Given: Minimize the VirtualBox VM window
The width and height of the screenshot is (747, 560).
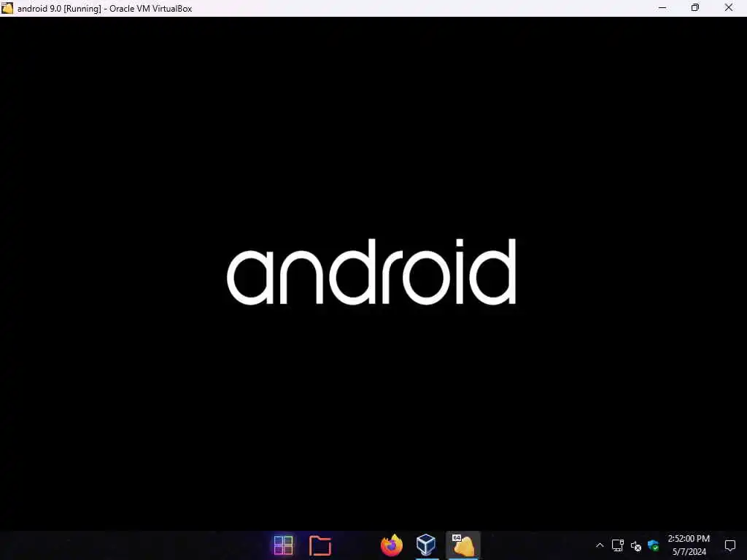Looking at the screenshot, I should (662, 7).
